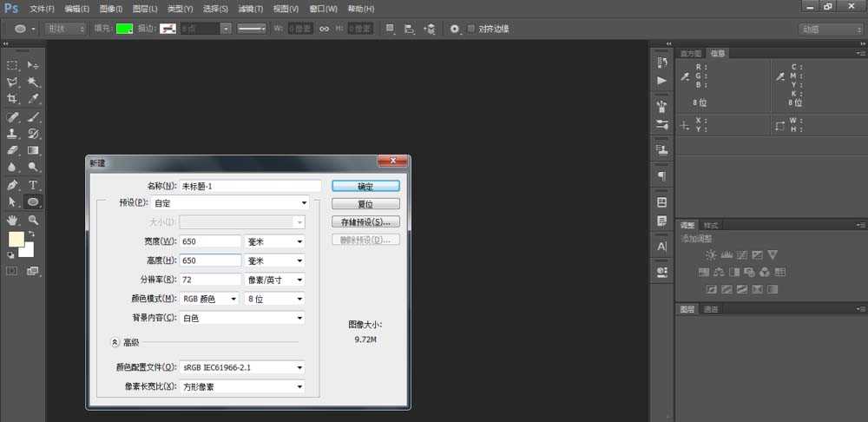Screen dimensions: 868x422
Task: Click the 存储预设 button
Action: point(365,222)
